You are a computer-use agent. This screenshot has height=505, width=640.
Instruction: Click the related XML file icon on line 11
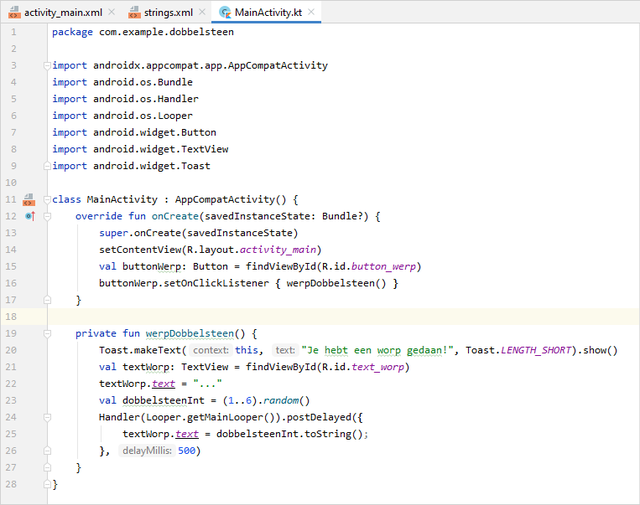29,199
